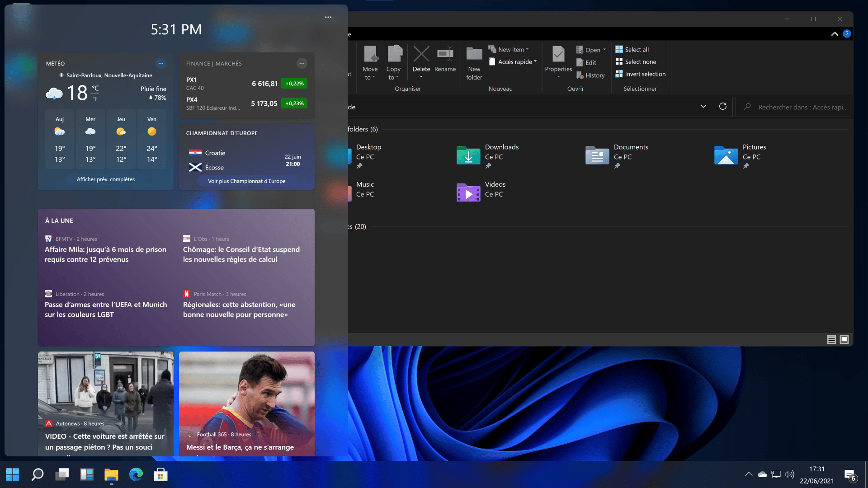Refresh the address bar location
This screenshot has width=868, height=488.
[x=723, y=107]
